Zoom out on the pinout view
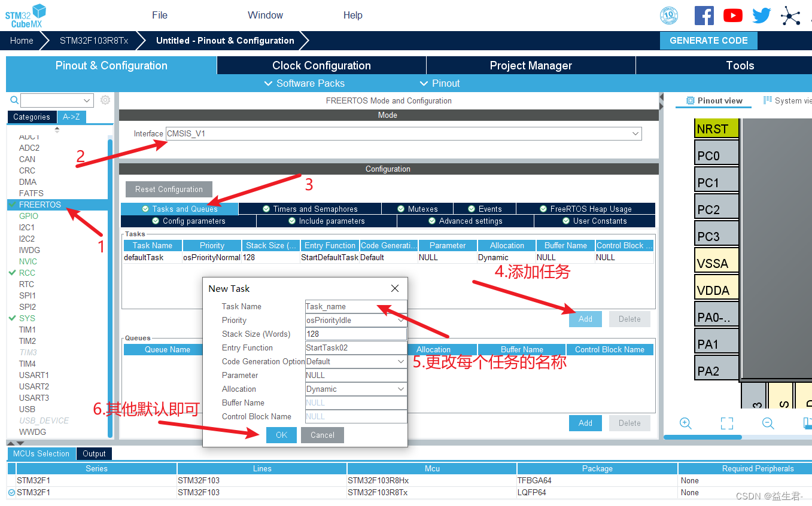This screenshot has width=812, height=506. point(768,423)
